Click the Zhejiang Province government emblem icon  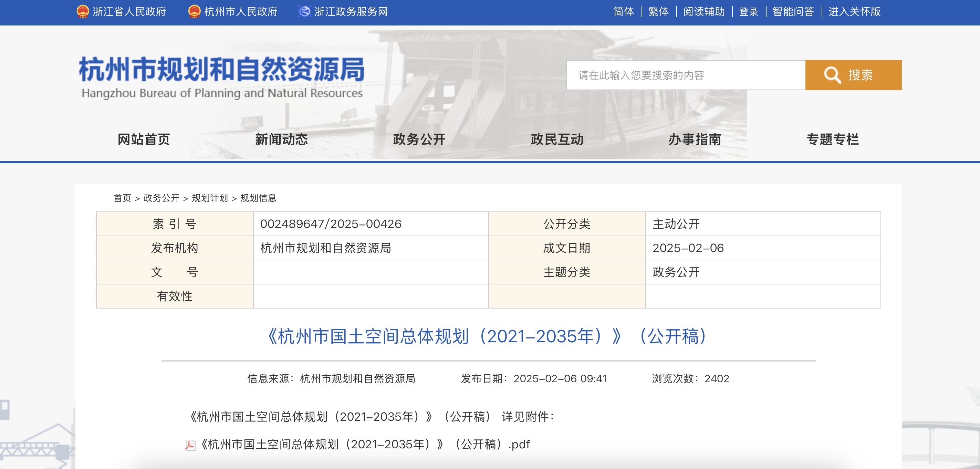point(83,11)
